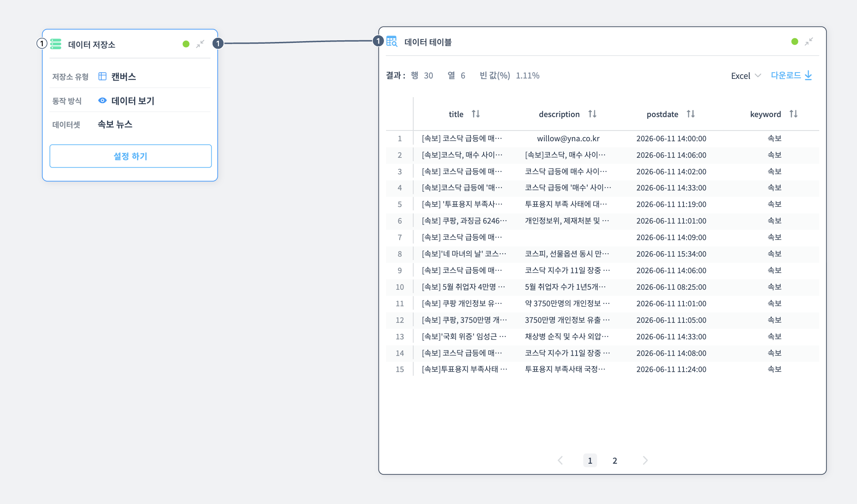Click the description column header
Viewport: 857px width, 504px height.
click(559, 114)
